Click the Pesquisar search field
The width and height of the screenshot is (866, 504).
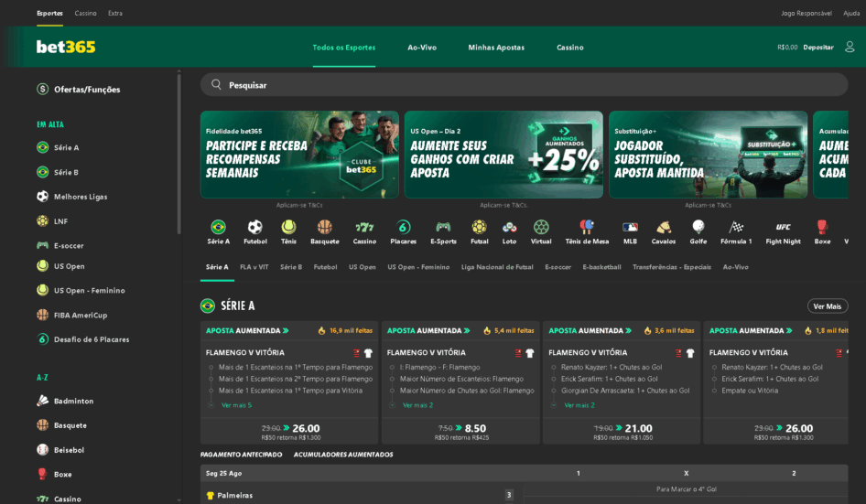pos(524,84)
